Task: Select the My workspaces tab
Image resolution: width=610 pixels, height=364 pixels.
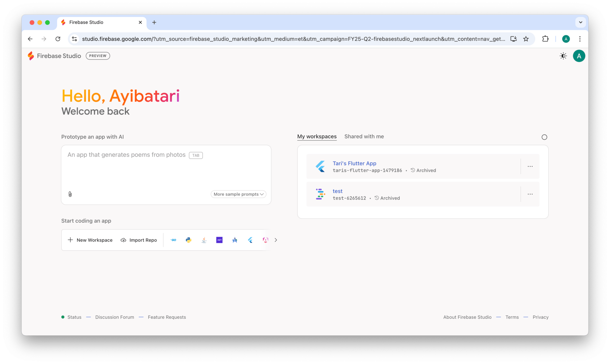Action: tap(317, 136)
